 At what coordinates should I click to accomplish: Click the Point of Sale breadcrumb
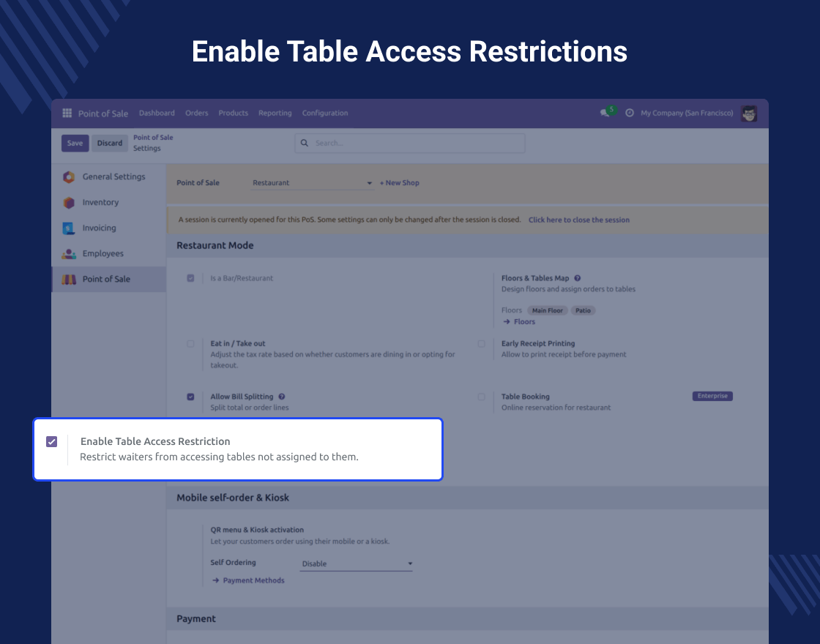point(153,138)
